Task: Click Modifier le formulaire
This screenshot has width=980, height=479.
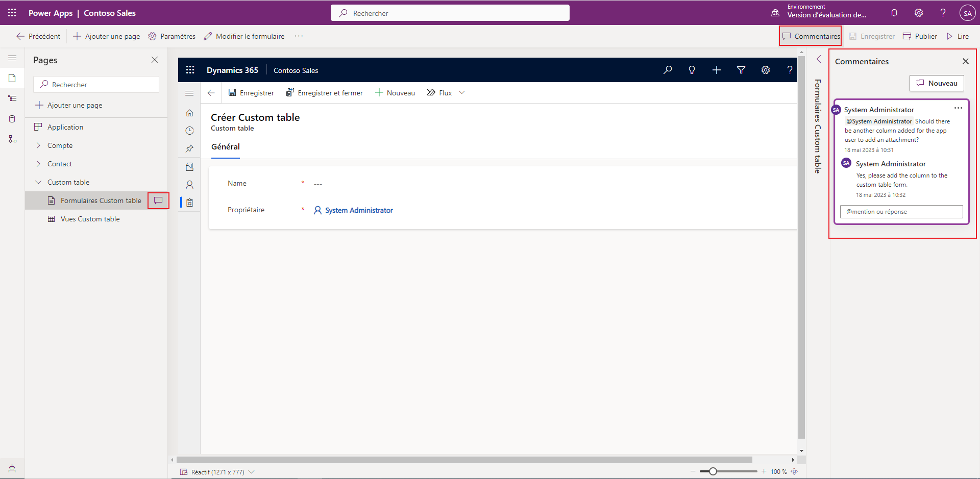Action: point(244,36)
